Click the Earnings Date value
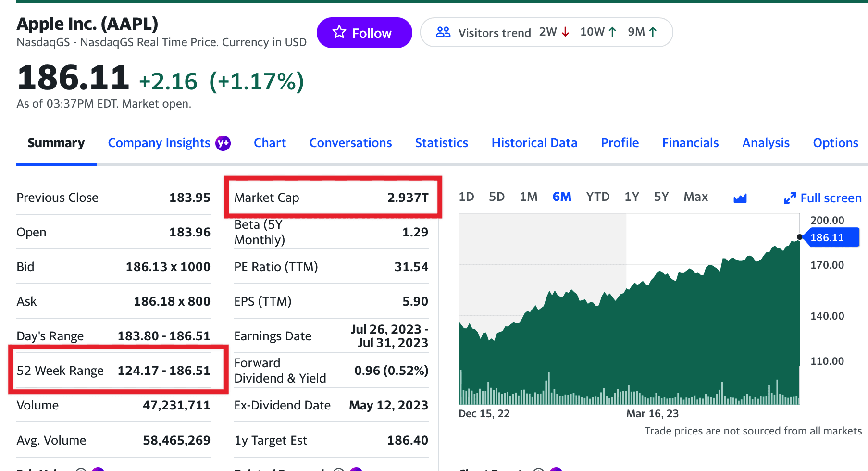868x471 pixels. pyautogui.click(x=389, y=336)
